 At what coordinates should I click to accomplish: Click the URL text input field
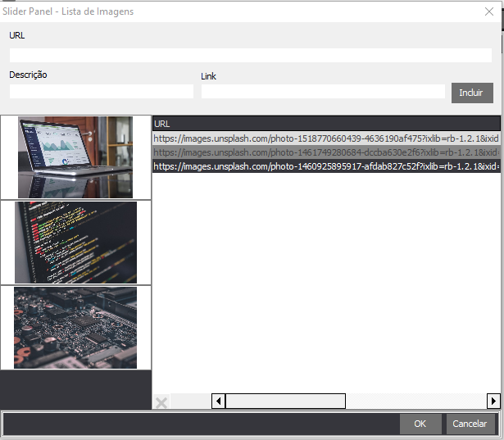[250, 55]
